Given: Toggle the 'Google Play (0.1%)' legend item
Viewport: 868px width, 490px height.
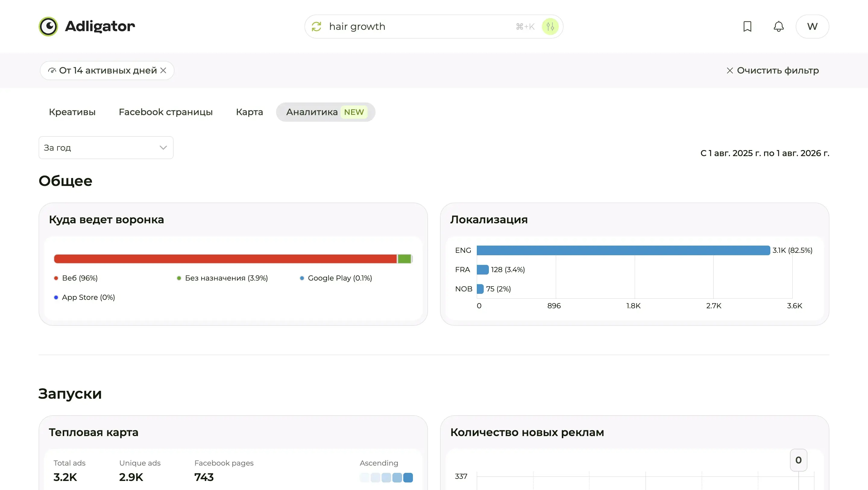Looking at the screenshot, I should click(336, 278).
